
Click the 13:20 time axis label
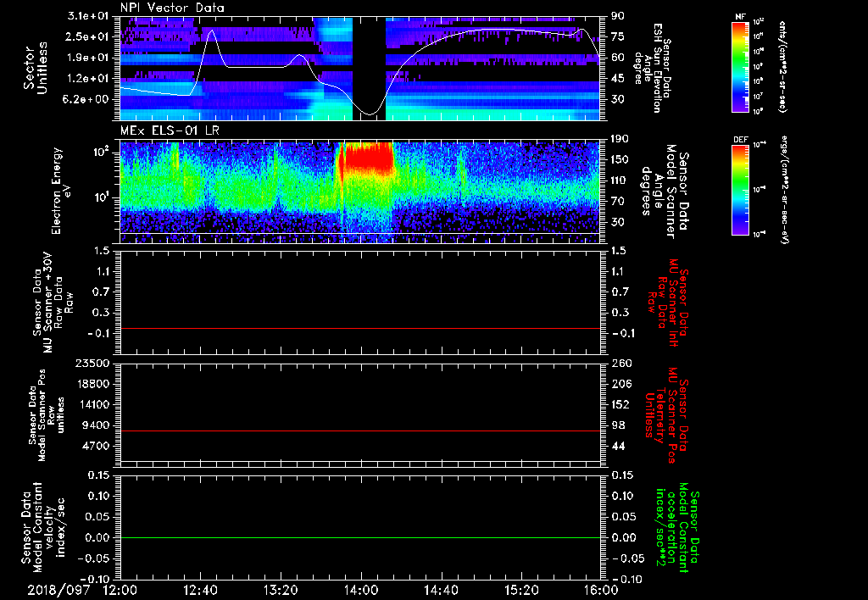281,591
